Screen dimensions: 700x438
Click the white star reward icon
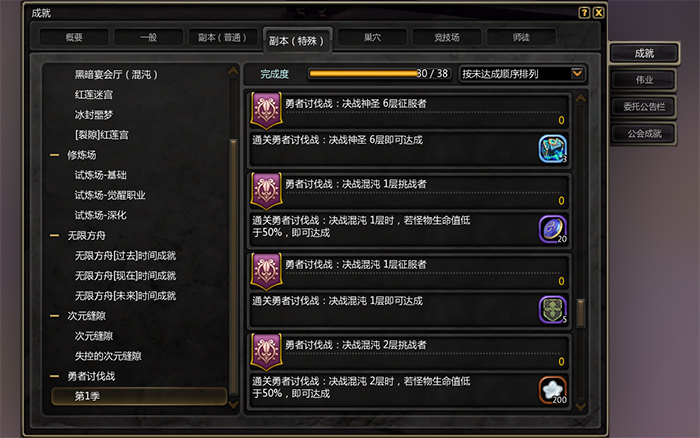[x=553, y=390]
